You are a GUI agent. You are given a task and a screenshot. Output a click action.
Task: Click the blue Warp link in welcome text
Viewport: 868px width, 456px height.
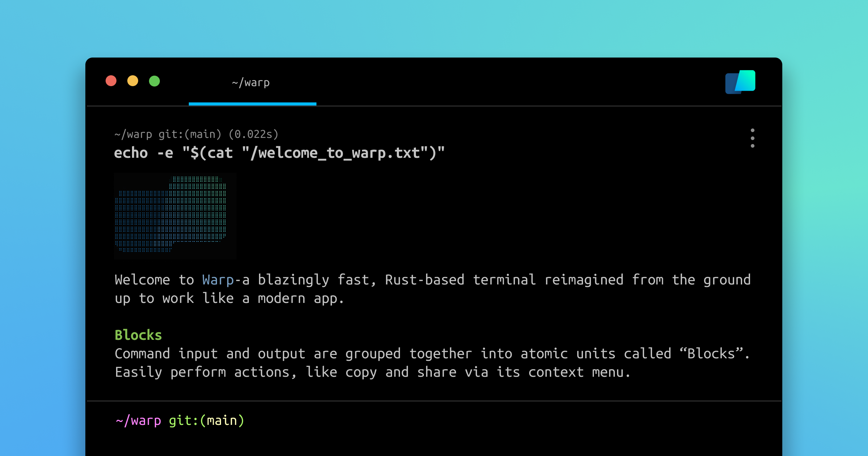point(218,280)
